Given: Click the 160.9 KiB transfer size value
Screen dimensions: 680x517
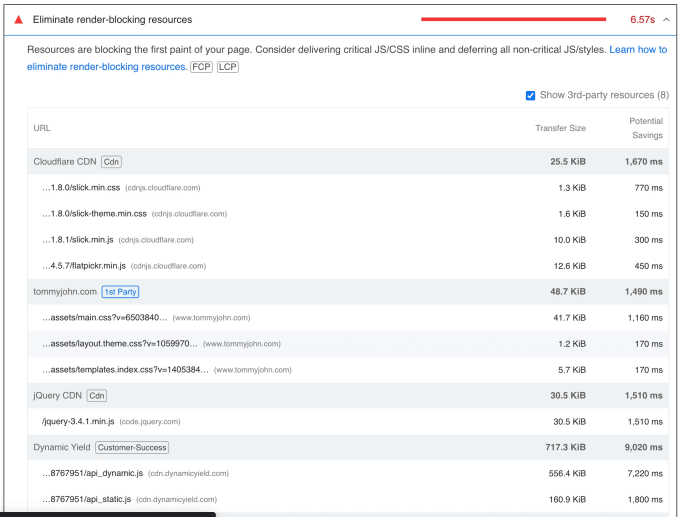Looking at the screenshot, I should click(x=567, y=499).
